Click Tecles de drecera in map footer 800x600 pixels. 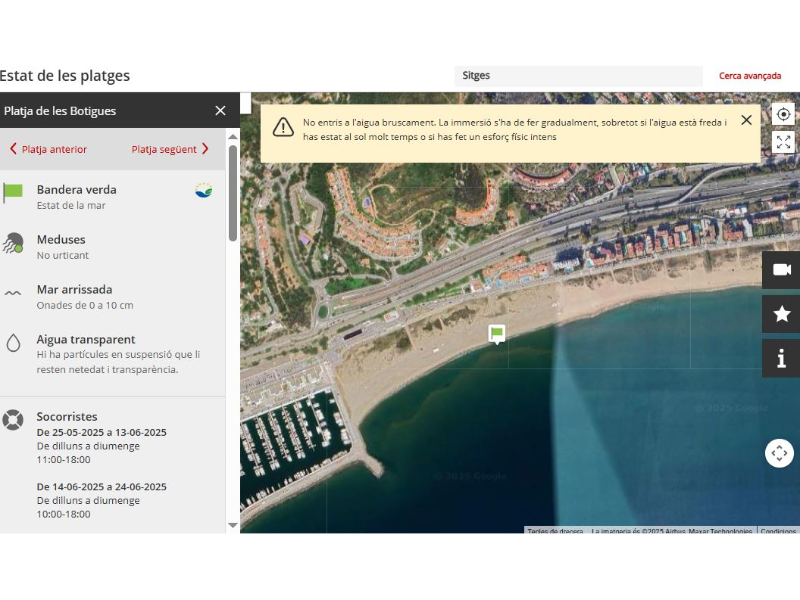555,531
